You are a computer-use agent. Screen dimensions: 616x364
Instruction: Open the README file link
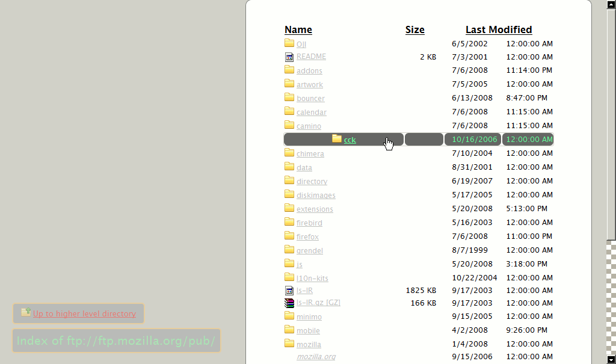pos(311,57)
